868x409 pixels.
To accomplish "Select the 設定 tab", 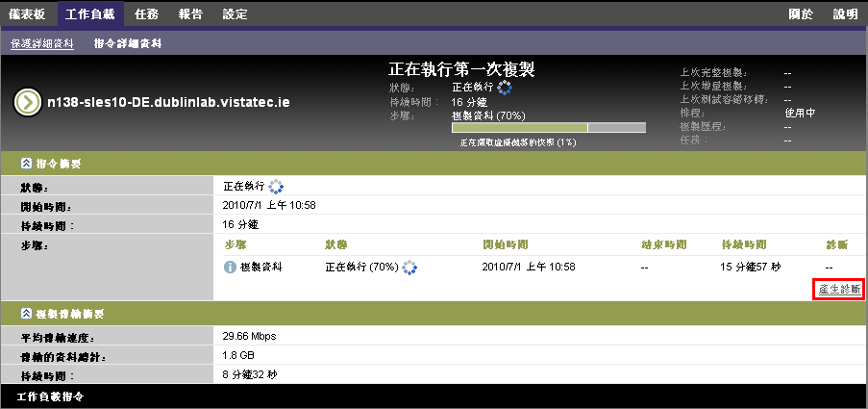I will coord(235,14).
